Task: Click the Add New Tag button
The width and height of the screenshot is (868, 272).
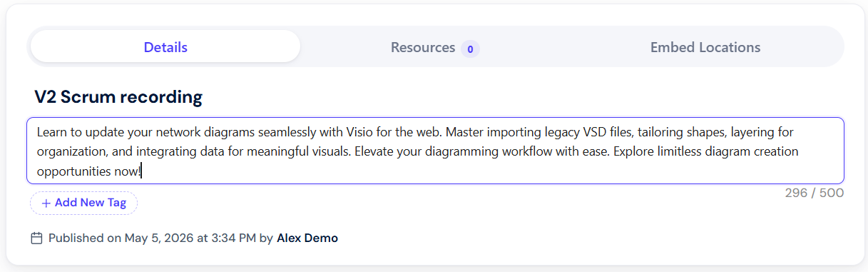Action: point(83,203)
